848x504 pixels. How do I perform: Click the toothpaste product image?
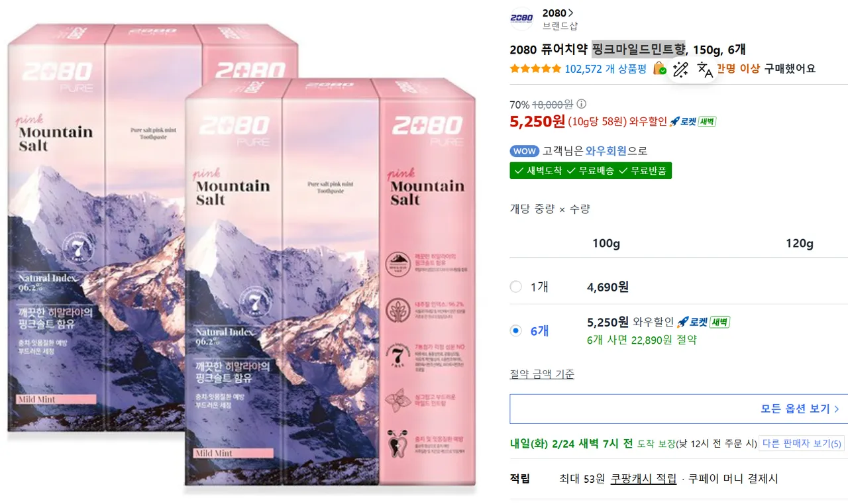242,258
